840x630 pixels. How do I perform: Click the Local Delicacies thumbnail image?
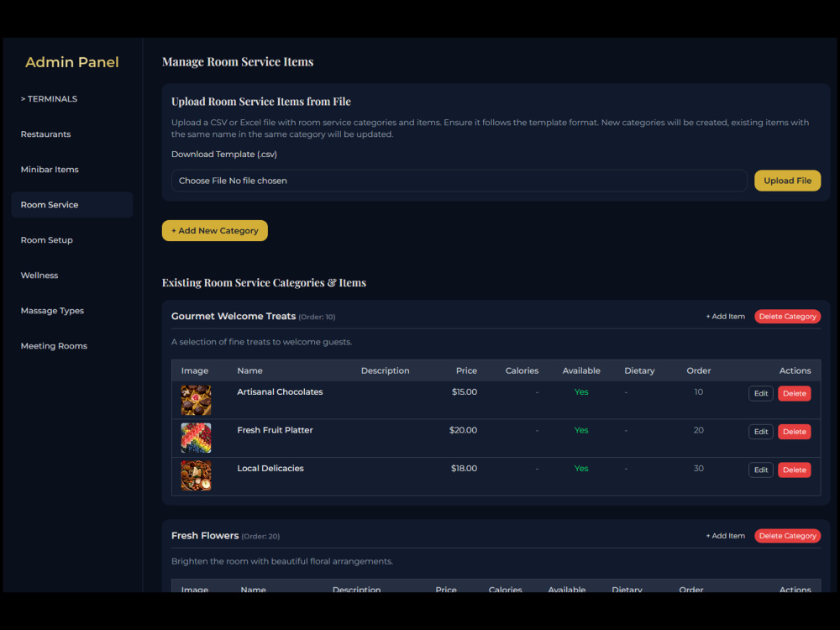[196, 475]
